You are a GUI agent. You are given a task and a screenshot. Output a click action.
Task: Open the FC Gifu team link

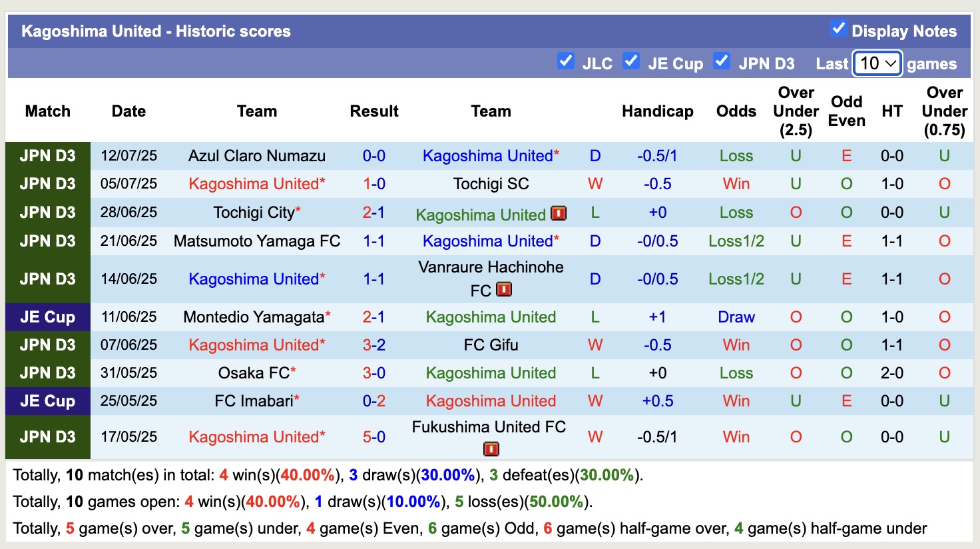(491, 344)
